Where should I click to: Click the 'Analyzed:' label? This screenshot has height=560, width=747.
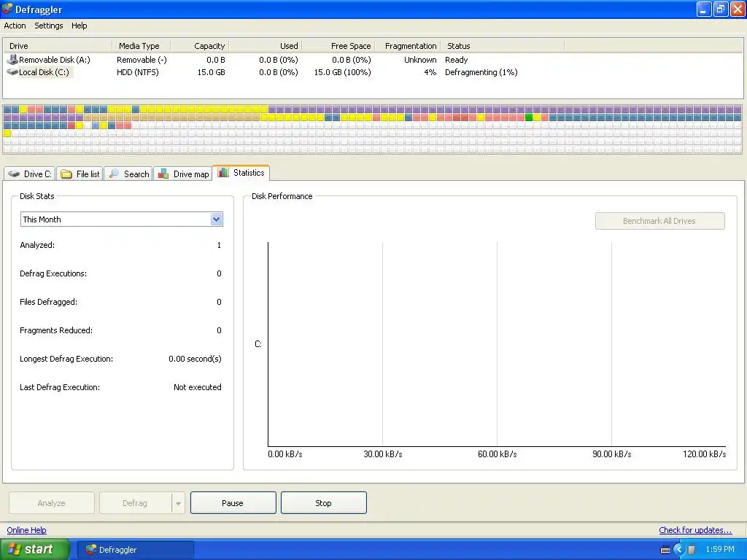(37, 245)
